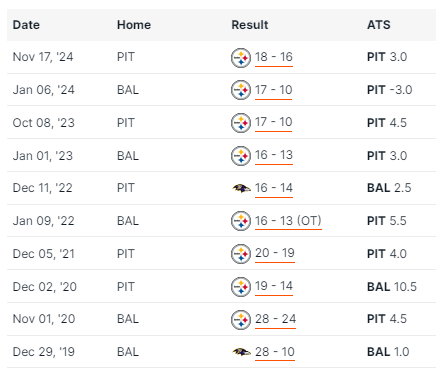Image resolution: width=436 pixels, height=388 pixels.
Task: Click Steelers logo for Nov 17, '24 game
Action: pyautogui.click(x=241, y=58)
